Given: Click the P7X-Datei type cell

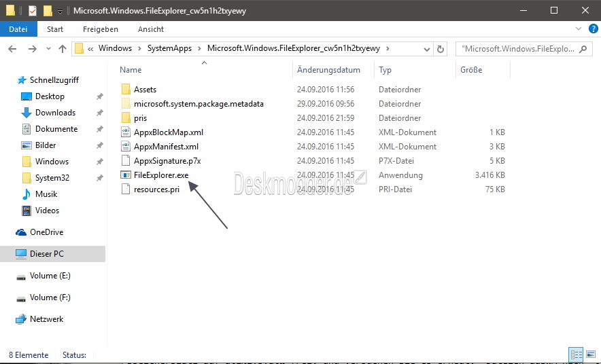Looking at the screenshot, I should point(396,161).
